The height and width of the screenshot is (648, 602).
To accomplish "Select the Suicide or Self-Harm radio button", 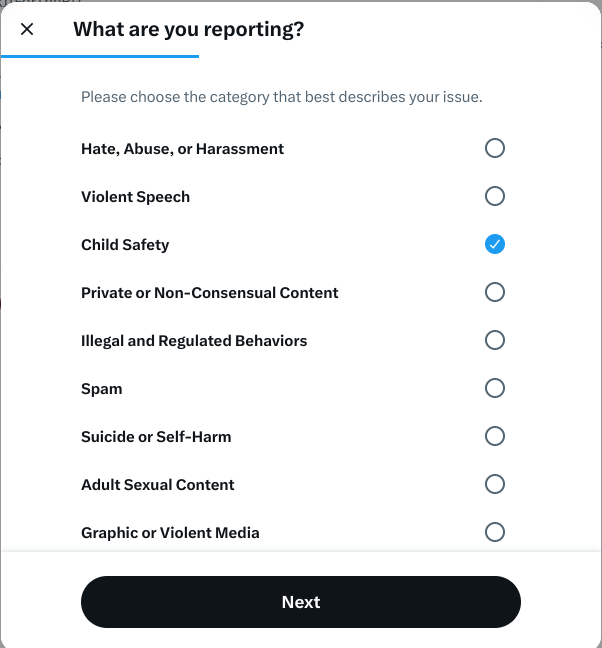I will click(494, 437).
